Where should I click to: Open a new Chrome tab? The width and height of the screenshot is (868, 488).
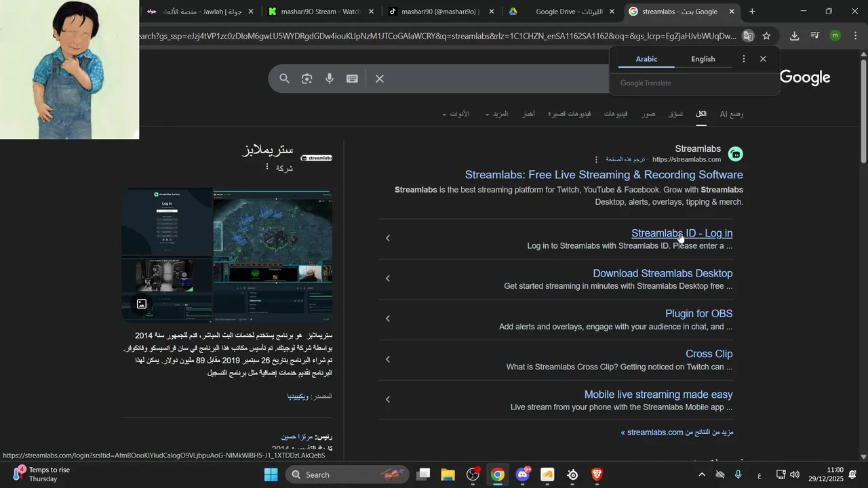coord(752,12)
